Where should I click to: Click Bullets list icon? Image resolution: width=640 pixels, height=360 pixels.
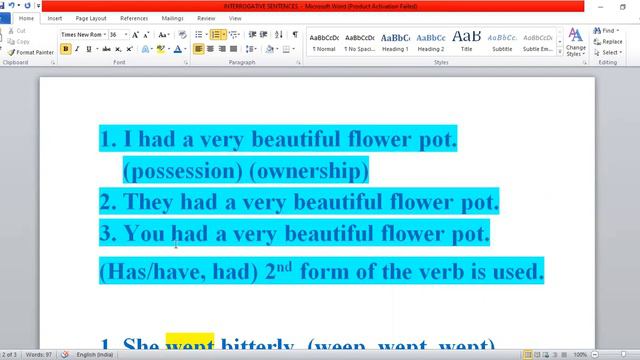tap(198, 35)
